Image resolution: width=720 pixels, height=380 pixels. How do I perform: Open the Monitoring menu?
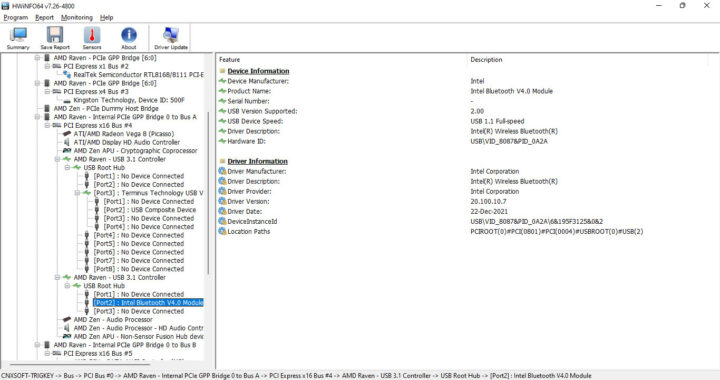point(77,17)
